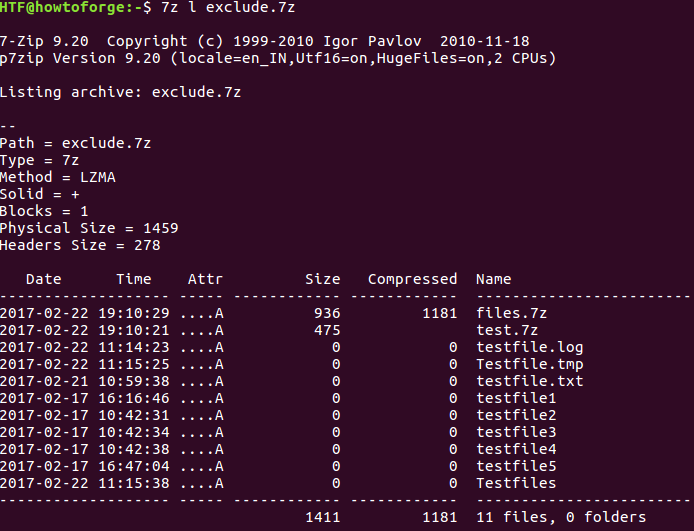Click the Compressed column header

413,280
